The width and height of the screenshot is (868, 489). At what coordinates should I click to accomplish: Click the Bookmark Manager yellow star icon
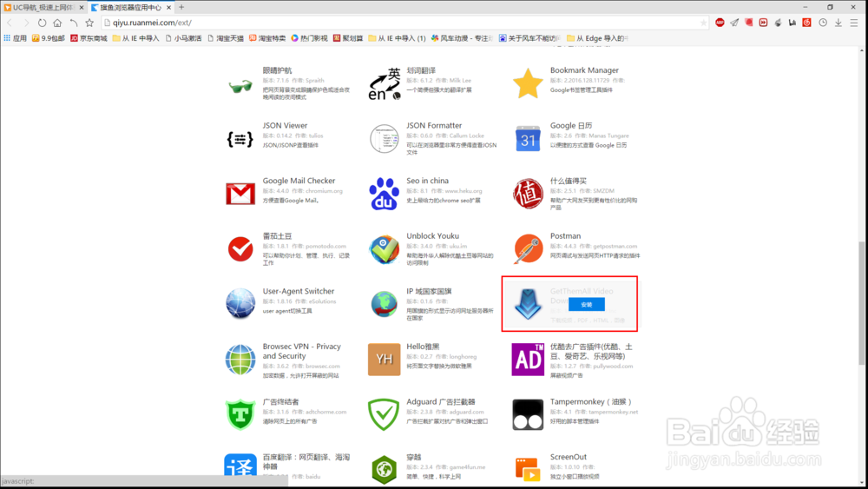click(528, 83)
